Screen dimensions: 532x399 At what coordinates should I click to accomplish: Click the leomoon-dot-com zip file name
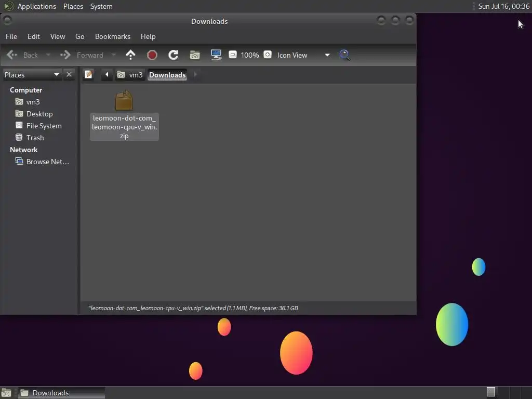[x=124, y=127]
